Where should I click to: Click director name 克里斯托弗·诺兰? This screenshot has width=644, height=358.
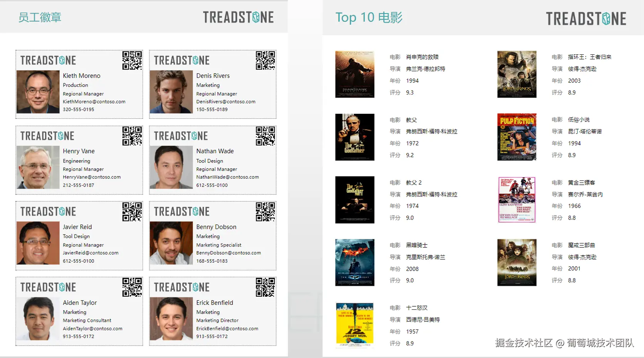coord(425,257)
